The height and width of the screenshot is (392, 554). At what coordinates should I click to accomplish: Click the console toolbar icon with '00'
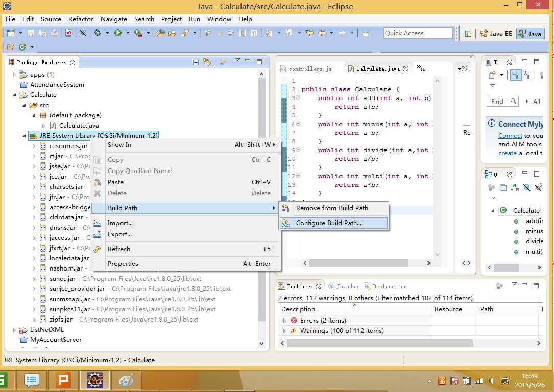(x=68, y=33)
